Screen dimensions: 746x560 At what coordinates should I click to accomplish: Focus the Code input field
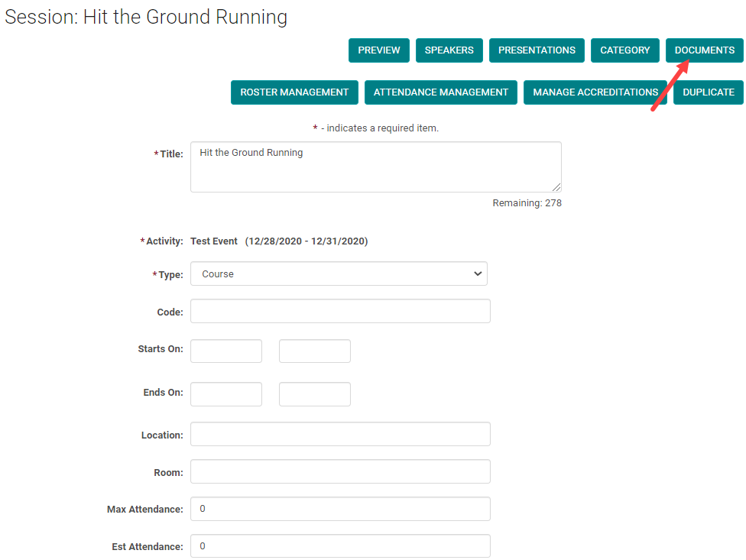pos(340,312)
